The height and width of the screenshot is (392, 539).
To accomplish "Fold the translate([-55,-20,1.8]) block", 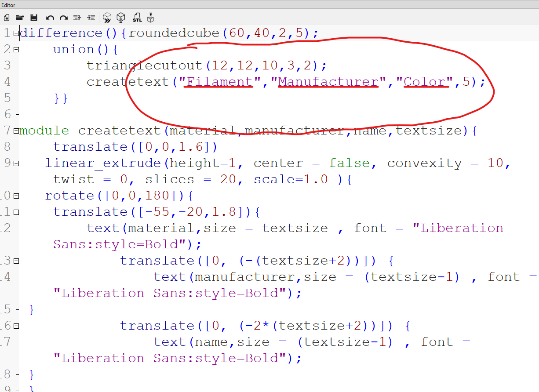I will 16,212.
